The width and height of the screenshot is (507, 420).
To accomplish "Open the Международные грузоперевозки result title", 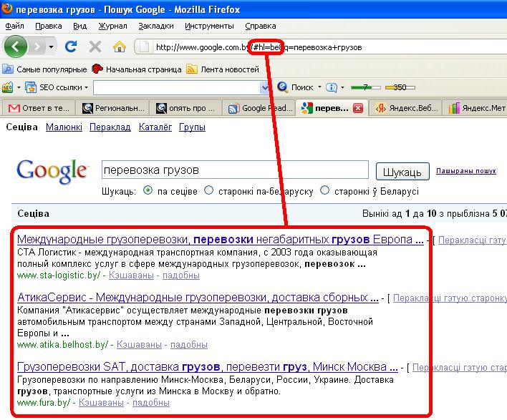I will [220, 240].
